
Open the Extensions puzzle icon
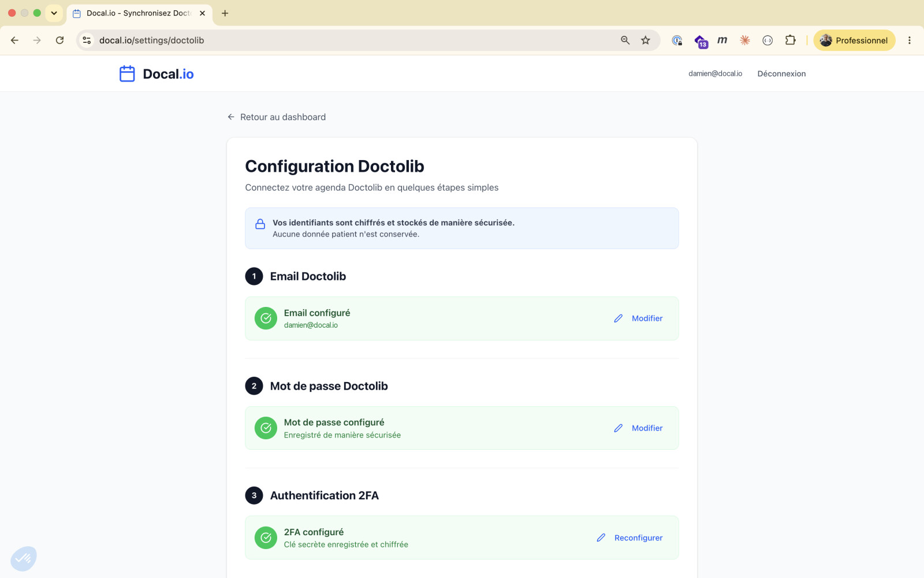pos(790,40)
